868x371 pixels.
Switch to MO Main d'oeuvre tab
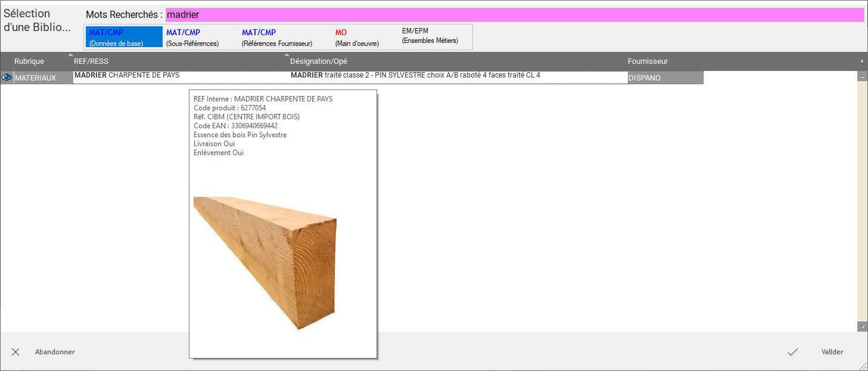pyautogui.click(x=357, y=37)
